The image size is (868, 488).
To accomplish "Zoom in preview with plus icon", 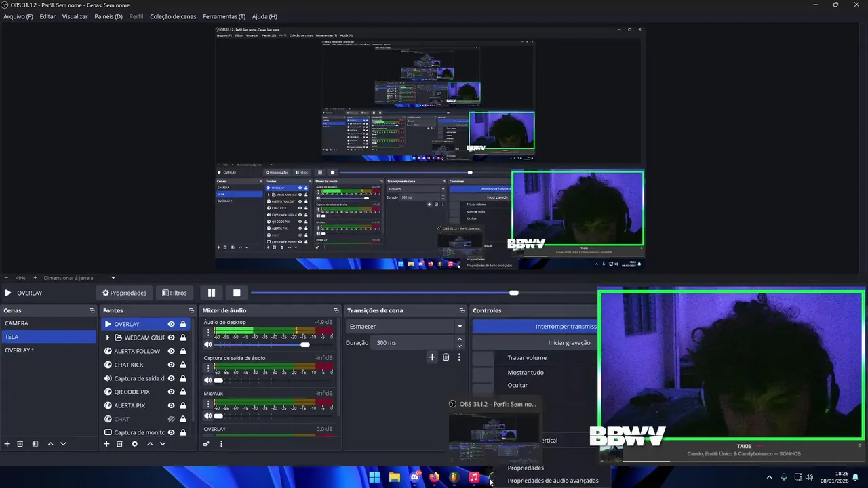I will [x=35, y=277].
